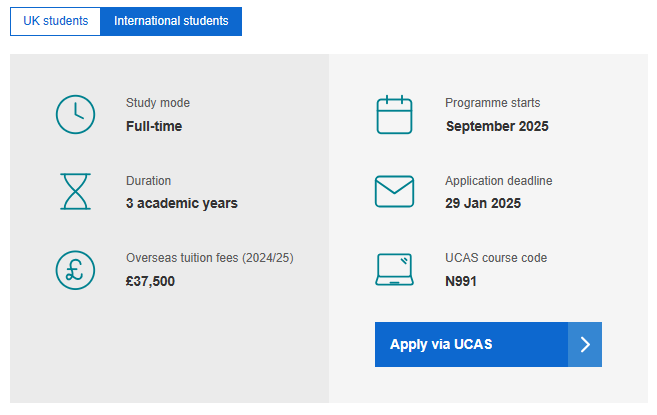Click the N991 course code
Image resolution: width=657 pixels, height=415 pixels.
(460, 281)
